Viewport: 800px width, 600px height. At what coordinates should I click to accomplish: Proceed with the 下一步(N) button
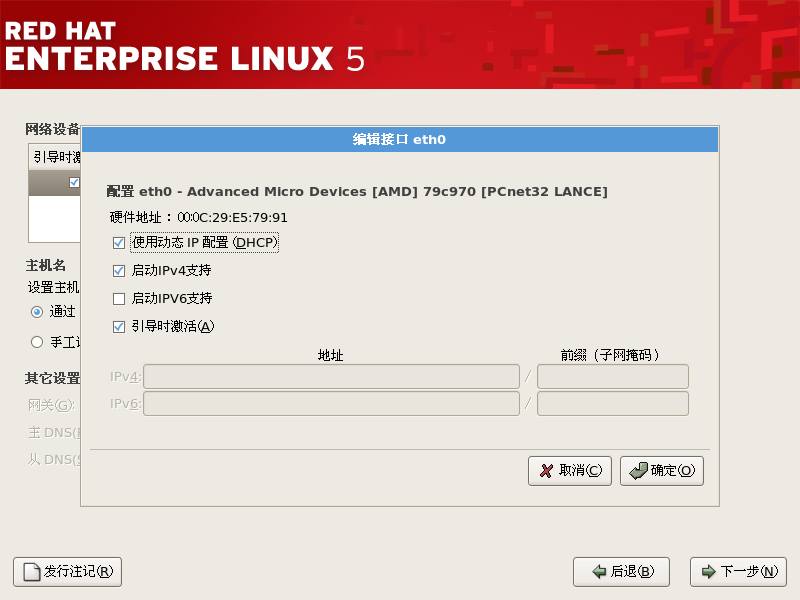tap(738, 572)
